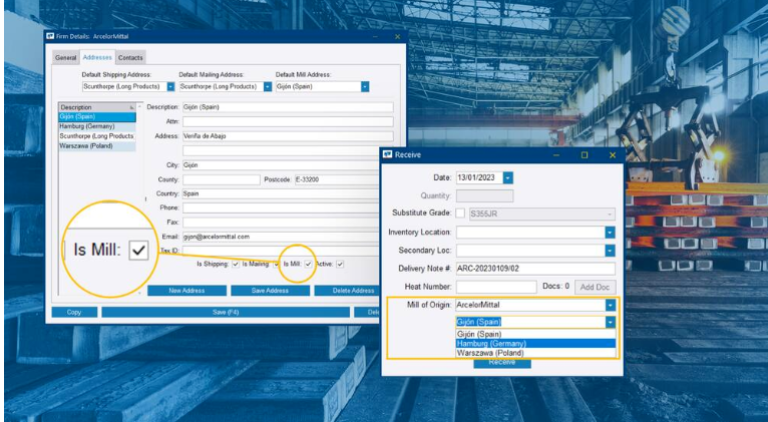The height and width of the screenshot is (422, 768).
Task: Open the S355JR substitute grade dropdown
Action: [x=609, y=214]
